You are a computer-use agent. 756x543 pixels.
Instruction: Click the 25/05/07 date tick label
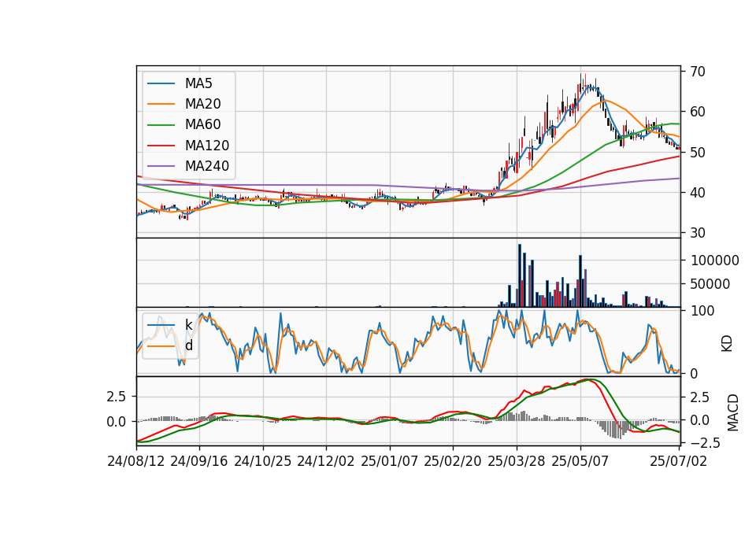coord(580,461)
